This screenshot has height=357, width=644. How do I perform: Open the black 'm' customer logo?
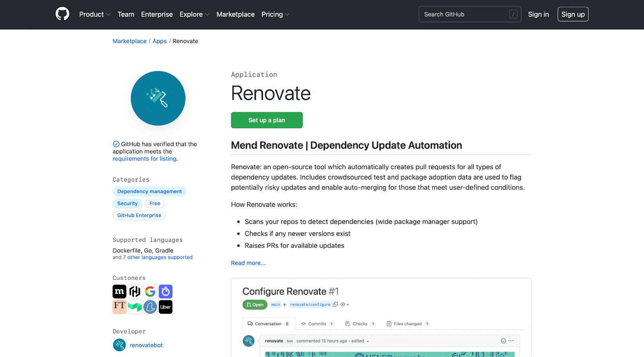120,291
